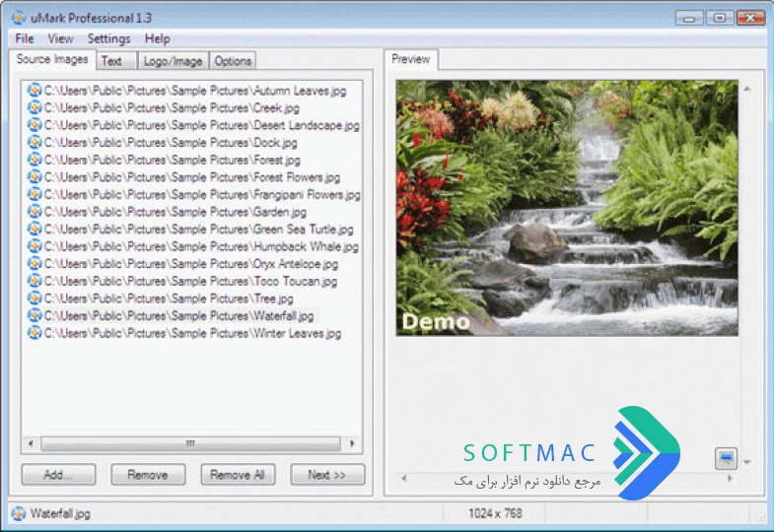Maximize the uMark Professional window
This screenshot has width=774, height=532.
click(x=720, y=18)
